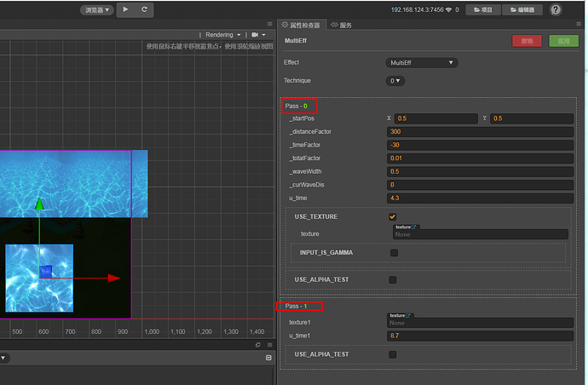Open the 浏览器 preview platform dropdown
588x385 pixels.
point(97,10)
